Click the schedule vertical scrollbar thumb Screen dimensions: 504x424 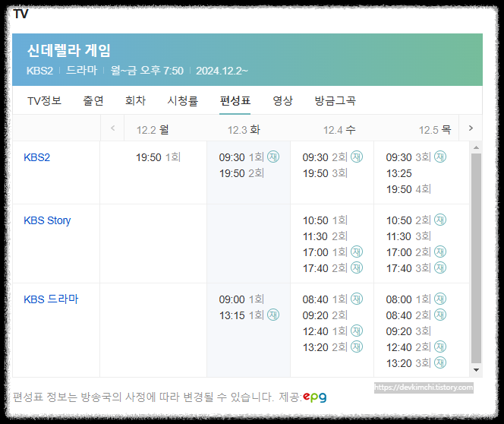pos(476,258)
